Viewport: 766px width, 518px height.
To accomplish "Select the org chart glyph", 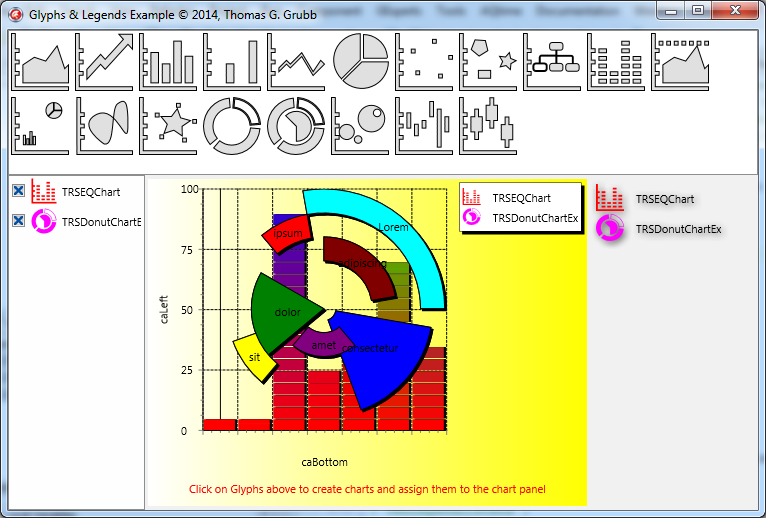I will pos(553,61).
